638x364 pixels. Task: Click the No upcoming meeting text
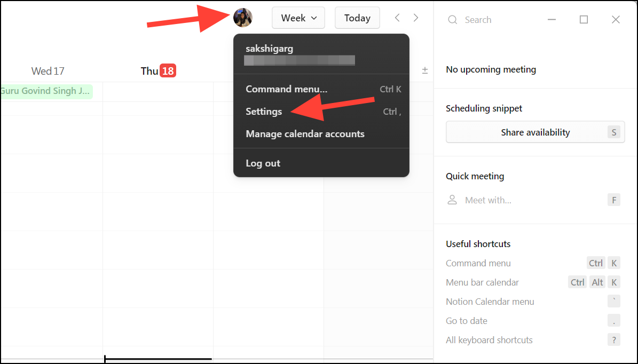[x=491, y=69]
